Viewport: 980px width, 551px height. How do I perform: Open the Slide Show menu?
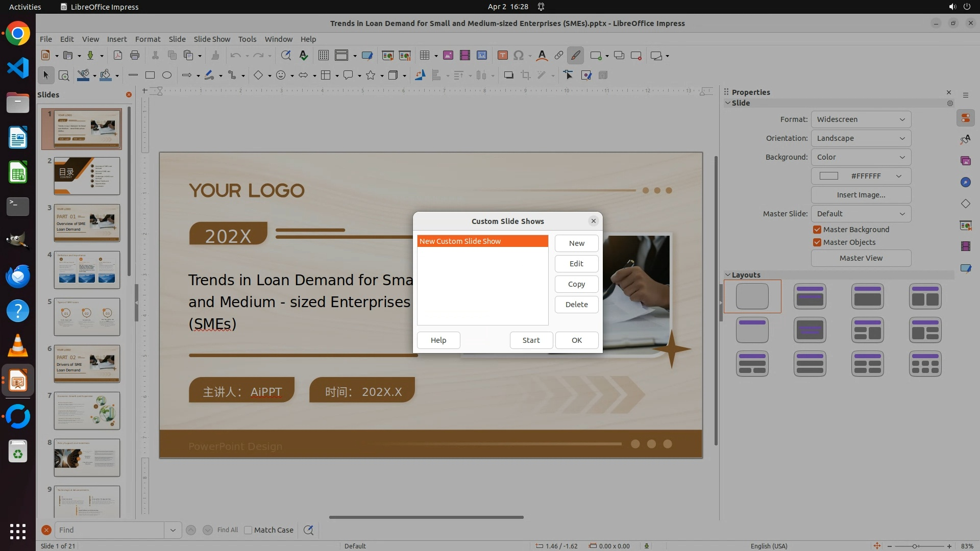point(212,39)
